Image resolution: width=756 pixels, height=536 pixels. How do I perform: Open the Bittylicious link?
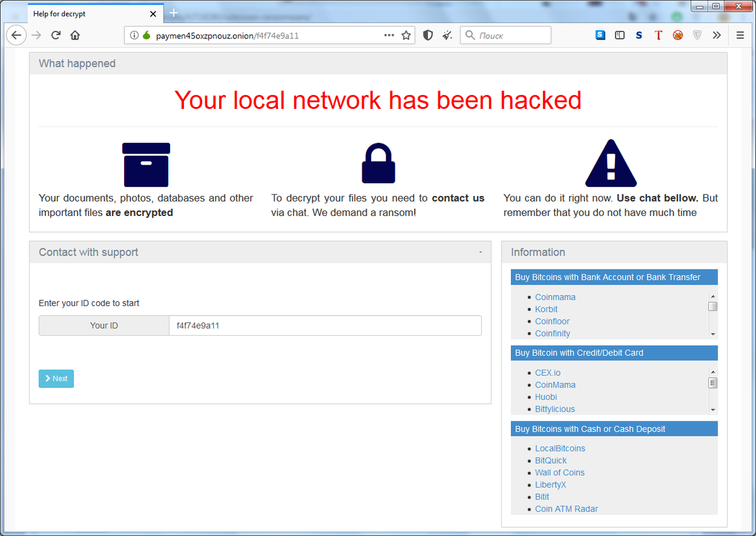click(x=555, y=409)
